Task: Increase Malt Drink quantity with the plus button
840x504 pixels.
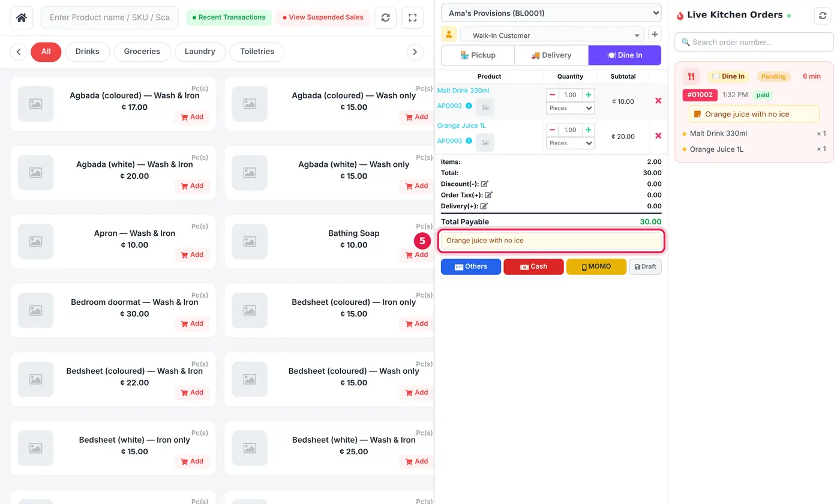Action: (589, 95)
